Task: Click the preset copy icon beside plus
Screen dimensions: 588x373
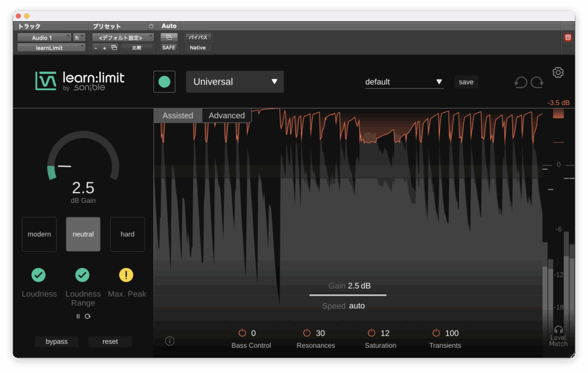Action: coord(114,48)
